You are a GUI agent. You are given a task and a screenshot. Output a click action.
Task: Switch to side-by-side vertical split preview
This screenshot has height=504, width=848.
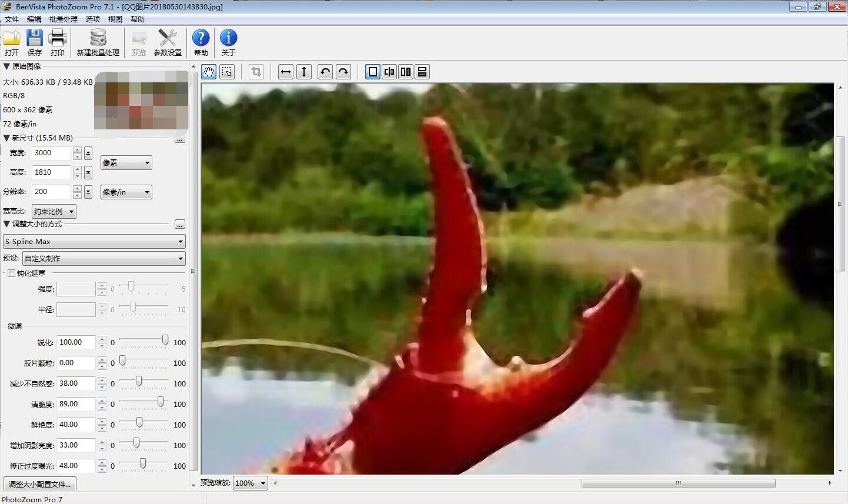[x=406, y=72]
